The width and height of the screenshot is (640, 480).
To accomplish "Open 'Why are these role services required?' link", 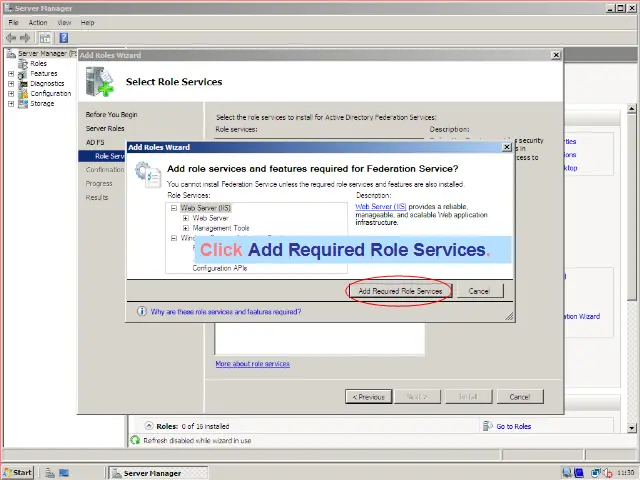I will click(x=225, y=312).
